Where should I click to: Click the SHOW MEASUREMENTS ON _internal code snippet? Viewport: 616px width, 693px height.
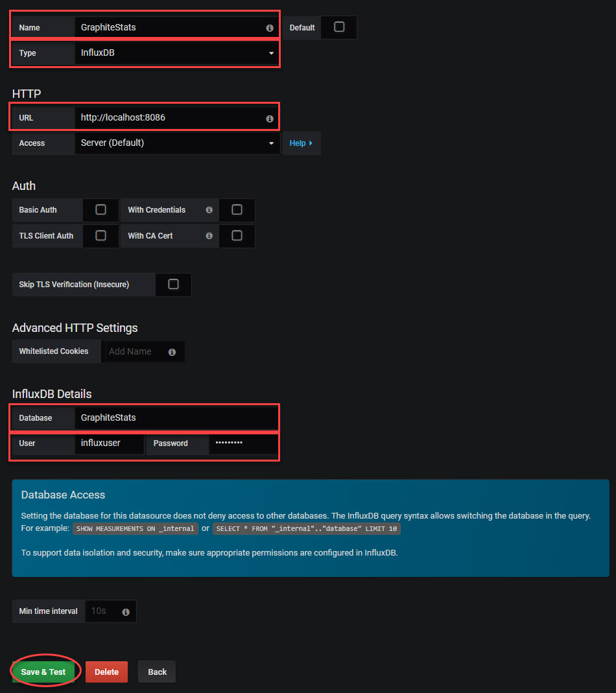pos(136,528)
